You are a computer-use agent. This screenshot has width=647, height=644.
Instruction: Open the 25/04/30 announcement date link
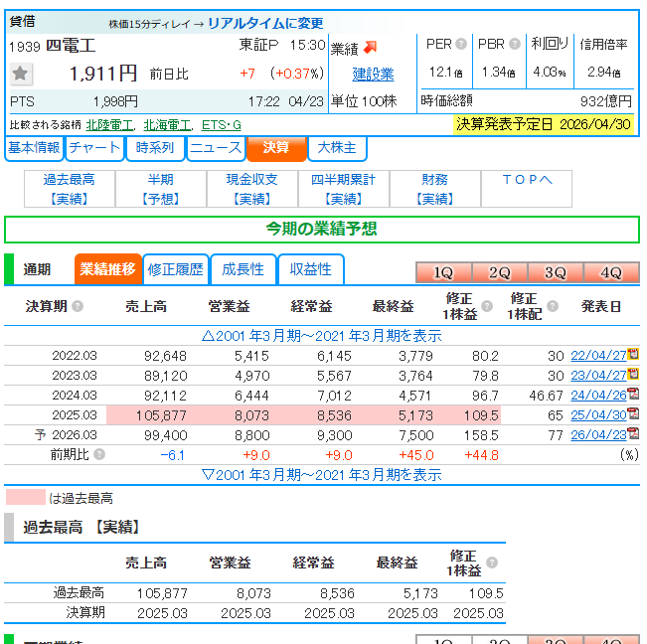tap(598, 415)
